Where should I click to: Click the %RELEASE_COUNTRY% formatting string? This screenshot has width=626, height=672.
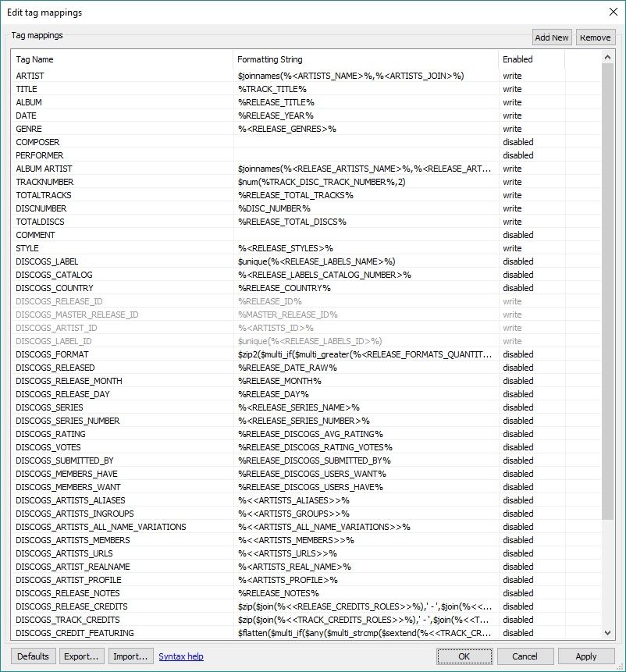click(x=284, y=288)
